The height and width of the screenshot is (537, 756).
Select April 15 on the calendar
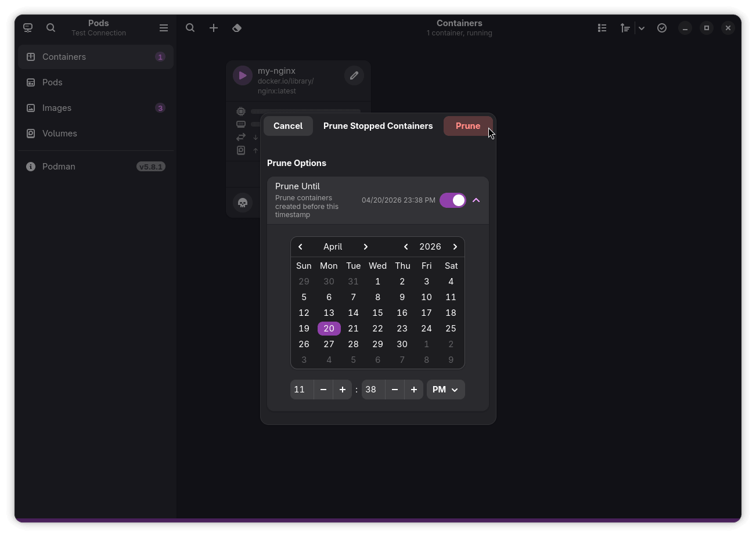[x=377, y=312]
